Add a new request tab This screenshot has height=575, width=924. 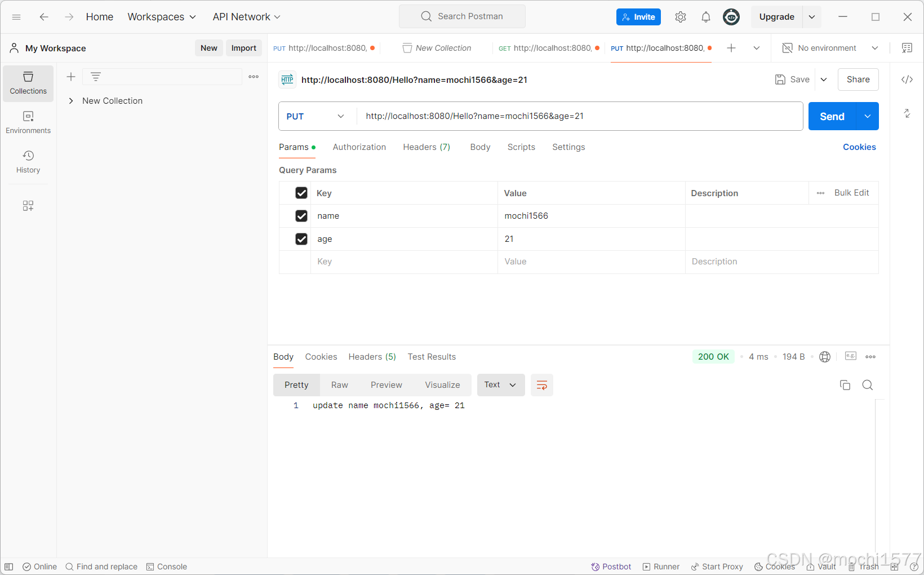[731, 48]
